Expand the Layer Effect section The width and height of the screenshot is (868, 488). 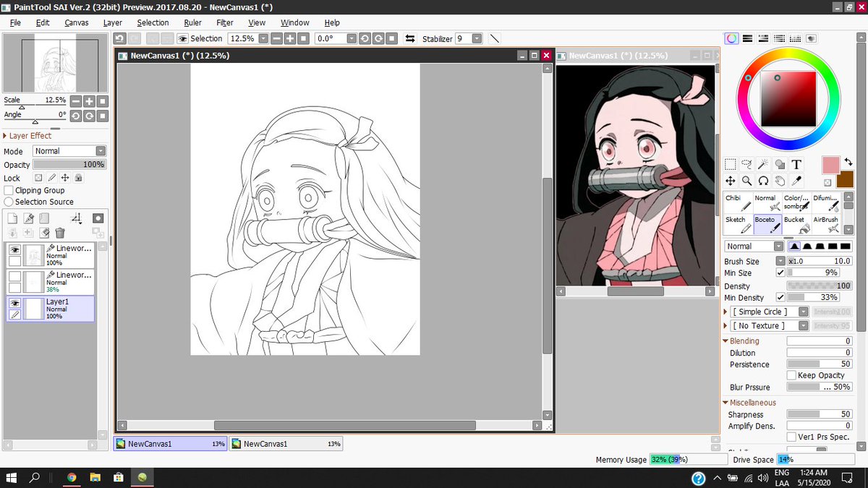[x=27, y=135]
